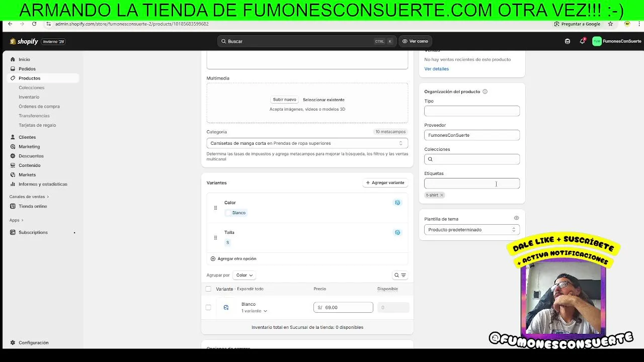This screenshot has width=644, height=362.
Task: Click the Configuración gear icon
Action: [x=13, y=343]
